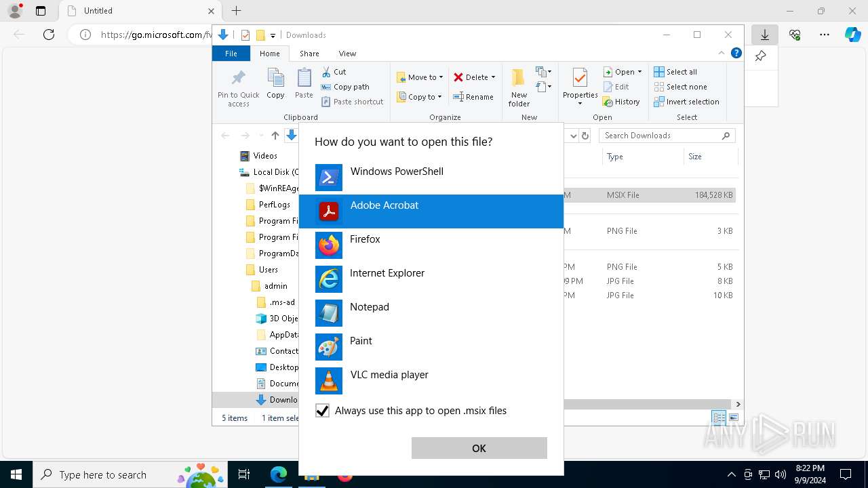Viewport: 868px width, 488px height.
Task: Open address bar history dropdown
Action: [573, 136]
